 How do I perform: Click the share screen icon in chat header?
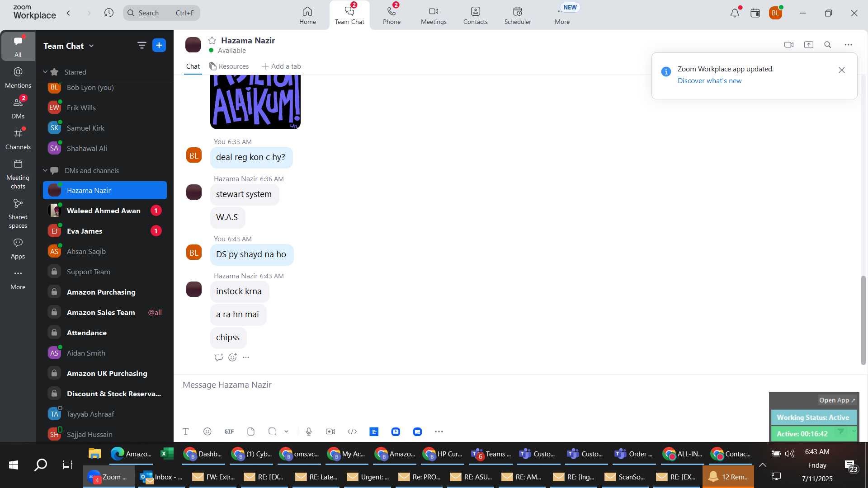(x=809, y=45)
